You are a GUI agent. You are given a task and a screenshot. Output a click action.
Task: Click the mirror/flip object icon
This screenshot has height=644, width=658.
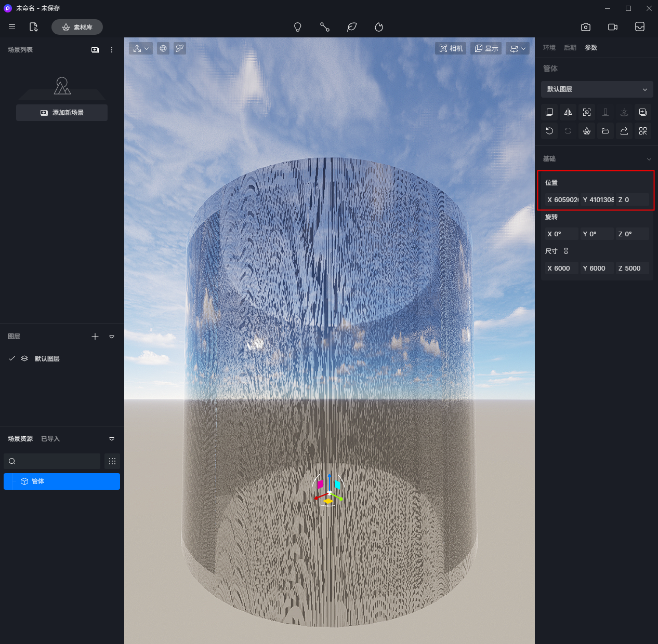pyautogui.click(x=568, y=112)
